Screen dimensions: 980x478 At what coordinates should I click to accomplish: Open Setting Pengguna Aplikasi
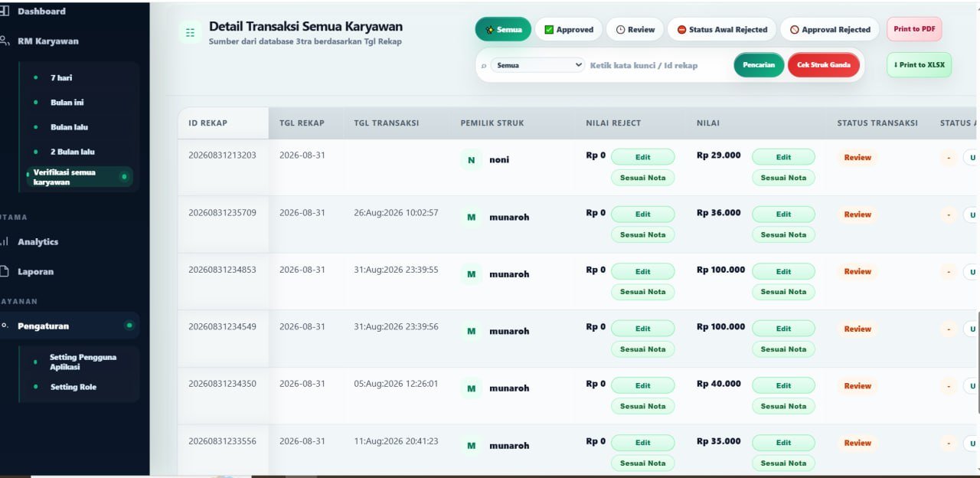point(83,362)
